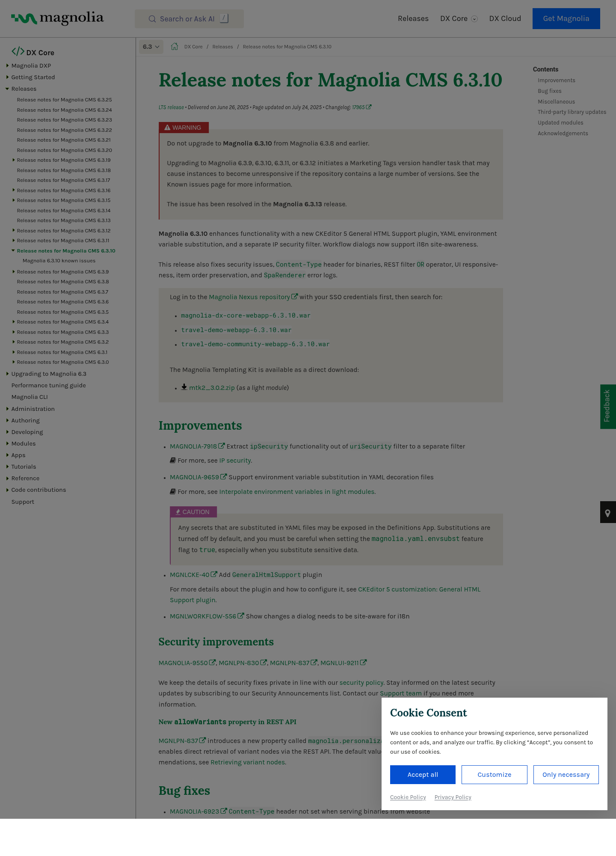Click external link icon after MAGNOLIA-7918

click(222, 446)
